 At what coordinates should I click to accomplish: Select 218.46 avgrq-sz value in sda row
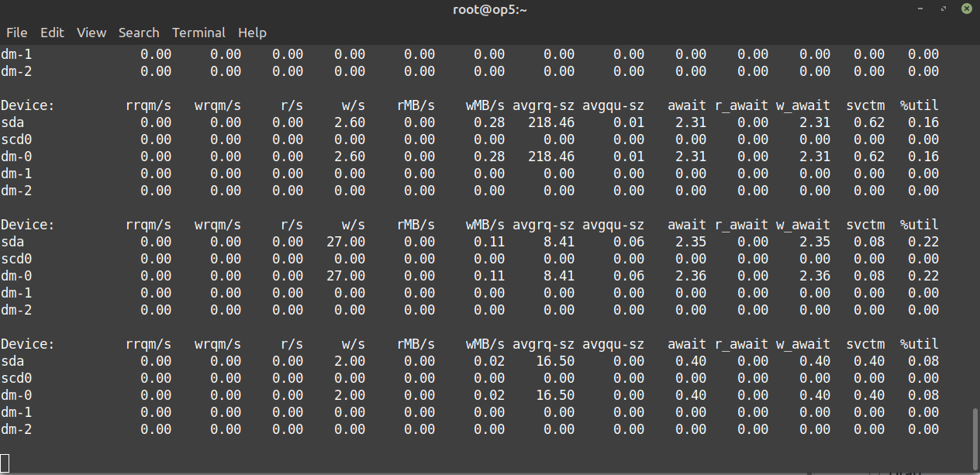click(x=551, y=122)
